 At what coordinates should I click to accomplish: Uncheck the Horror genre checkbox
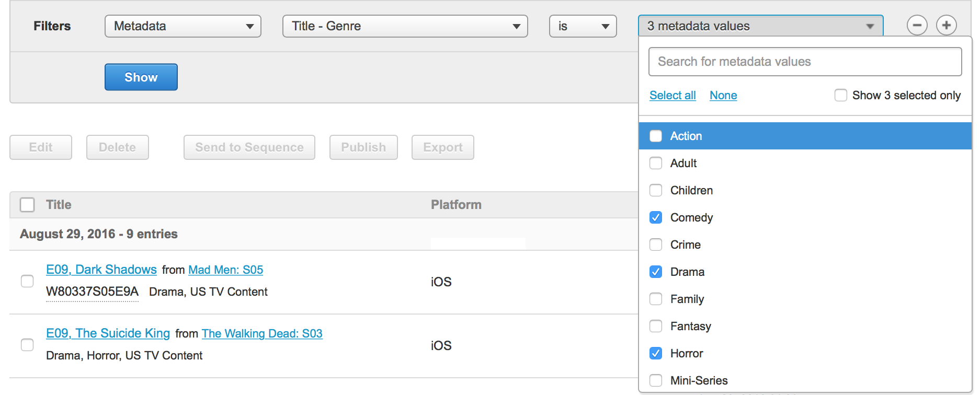[656, 353]
